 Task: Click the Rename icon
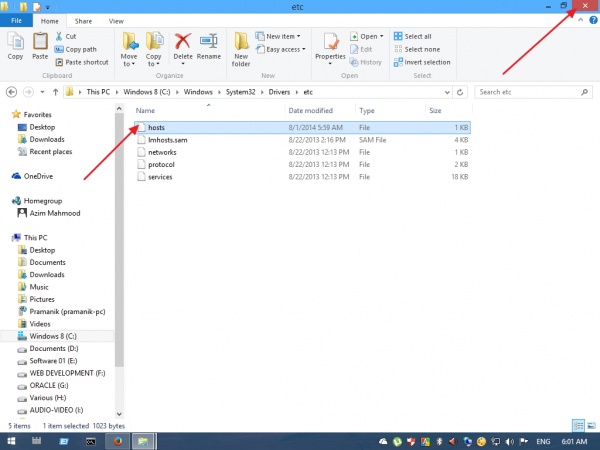209,46
